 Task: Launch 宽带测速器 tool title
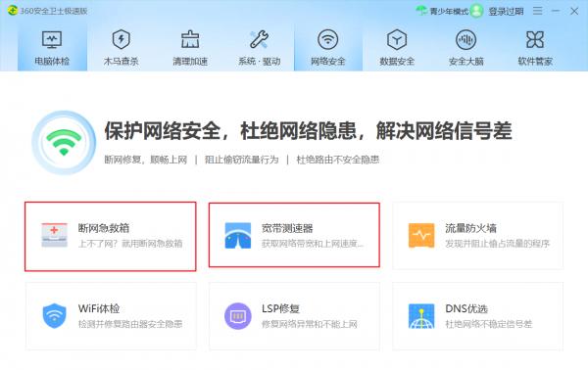point(287,228)
